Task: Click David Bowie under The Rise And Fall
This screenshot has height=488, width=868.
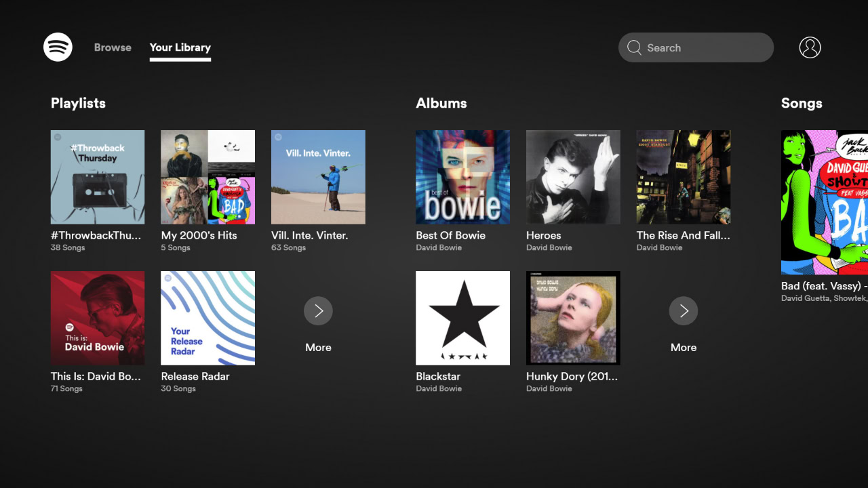Action: click(660, 248)
